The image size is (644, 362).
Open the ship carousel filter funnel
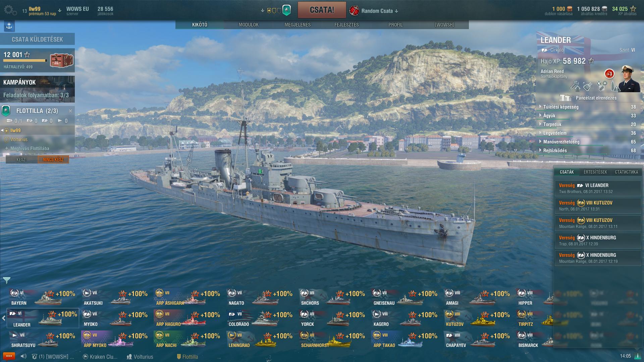[x=7, y=280]
